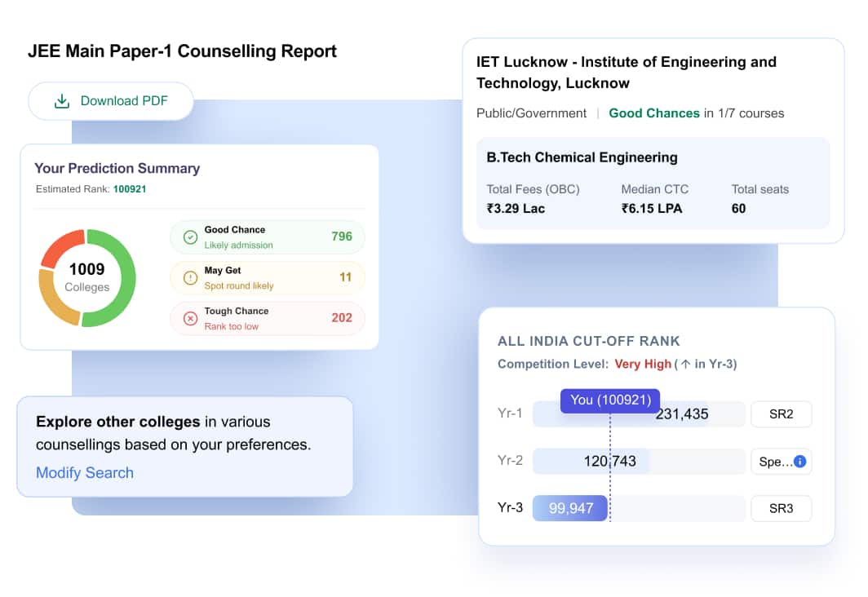This screenshot has height=597, width=868.
Task: Open the Tough Chance 202 colleges row
Action: (268, 319)
